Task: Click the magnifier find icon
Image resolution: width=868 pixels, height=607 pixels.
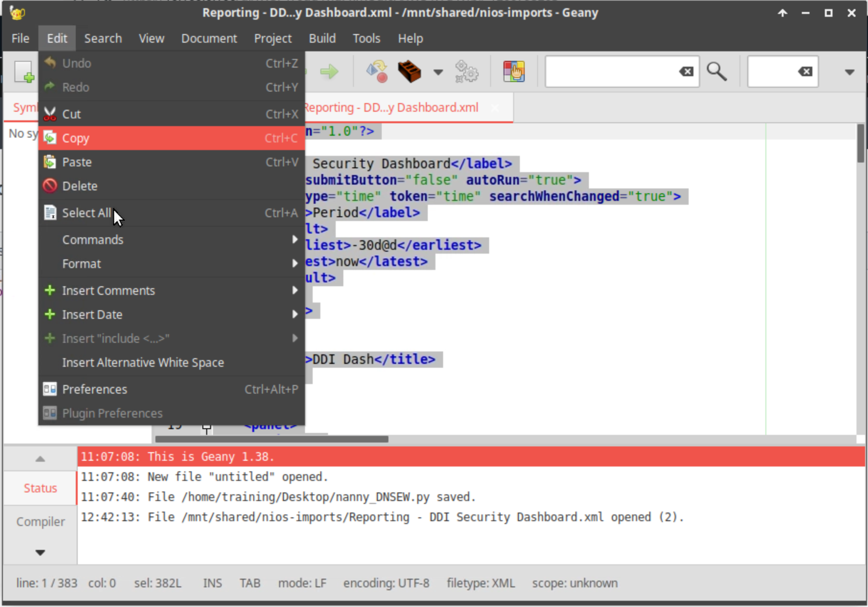Action: coord(716,72)
